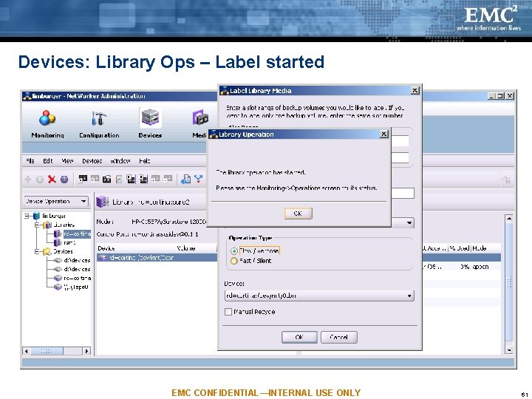The width and height of the screenshot is (532, 399).
Task: Click the blue and red Y-shaped toolbar icon
Action: point(199,179)
